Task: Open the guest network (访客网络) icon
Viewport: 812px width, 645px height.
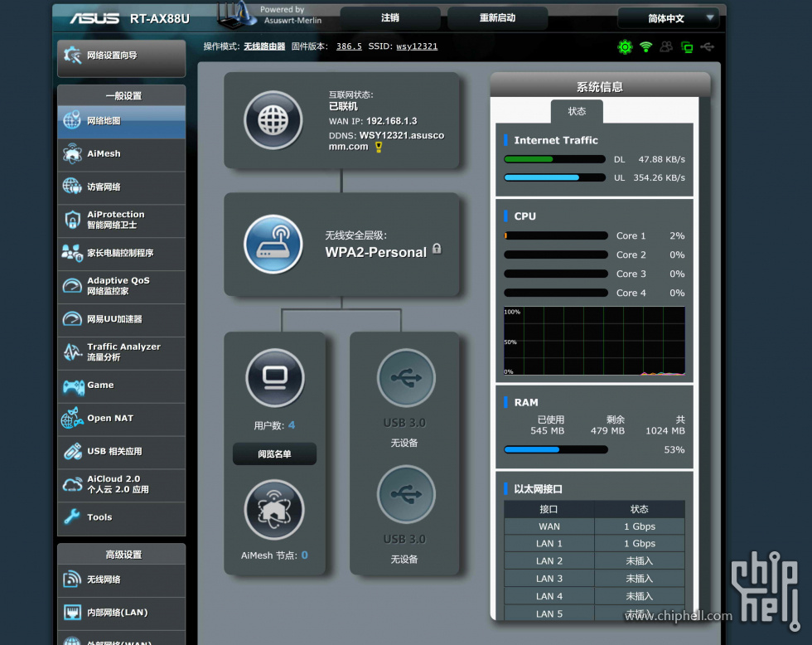Action: click(72, 187)
